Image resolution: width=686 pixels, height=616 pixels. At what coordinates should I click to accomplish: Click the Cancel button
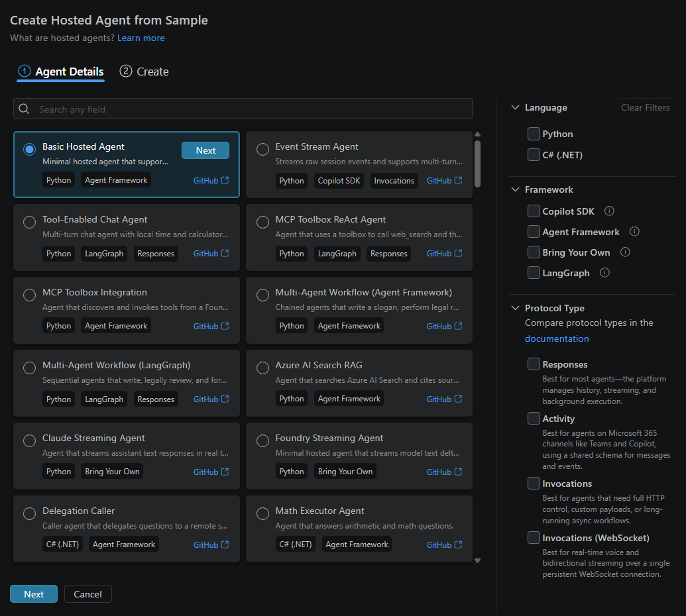pos(88,593)
